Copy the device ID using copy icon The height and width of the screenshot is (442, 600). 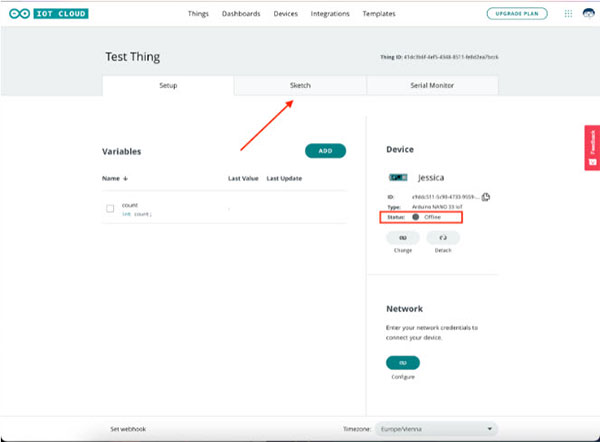tap(486, 196)
